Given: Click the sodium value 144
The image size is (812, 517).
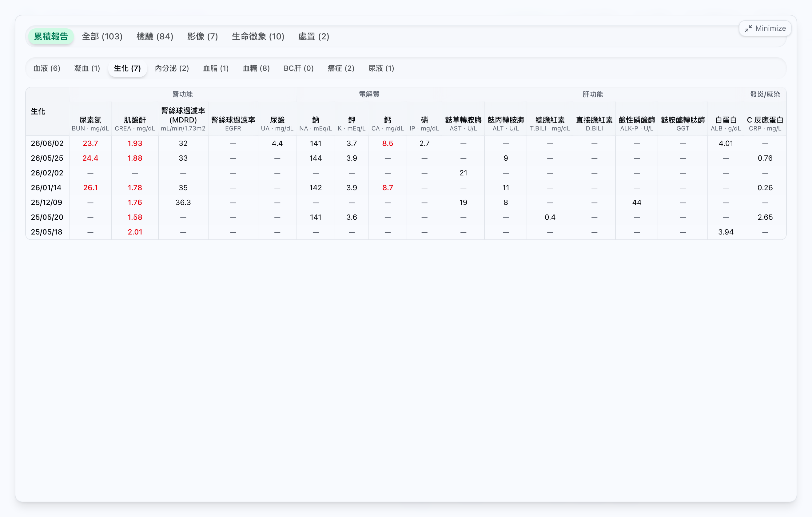Looking at the screenshot, I should pyautogui.click(x=316, y=158).
